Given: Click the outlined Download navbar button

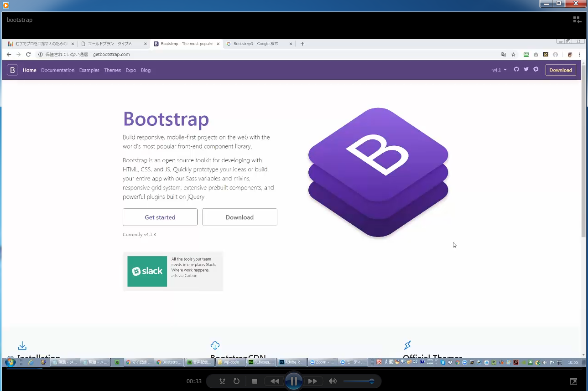Looking at the screenshot, I should [x=560, y=70].
